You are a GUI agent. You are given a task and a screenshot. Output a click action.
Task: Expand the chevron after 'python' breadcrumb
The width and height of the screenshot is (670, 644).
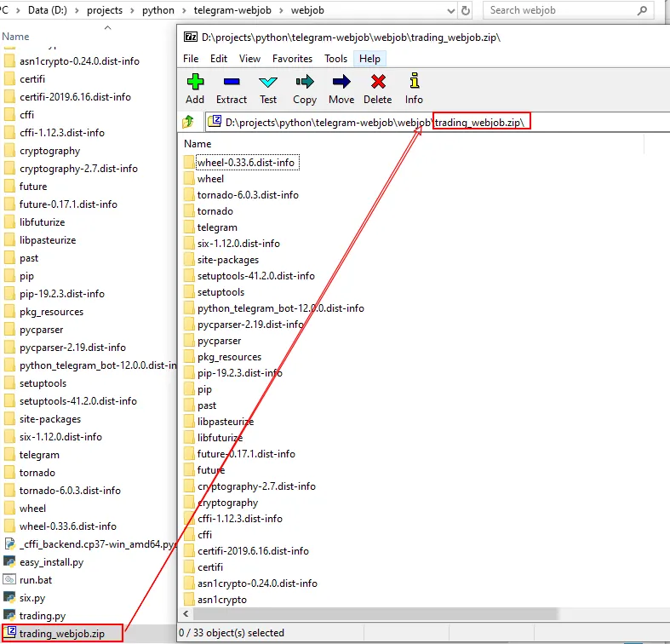(184, 10)
